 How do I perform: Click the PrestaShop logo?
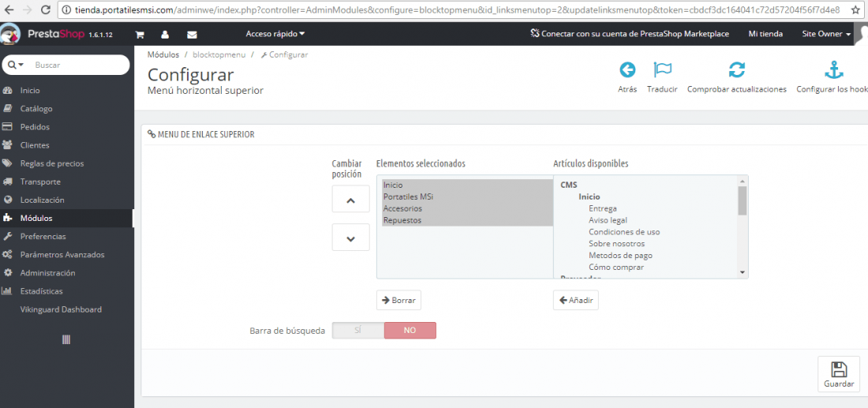coord(58,34)
